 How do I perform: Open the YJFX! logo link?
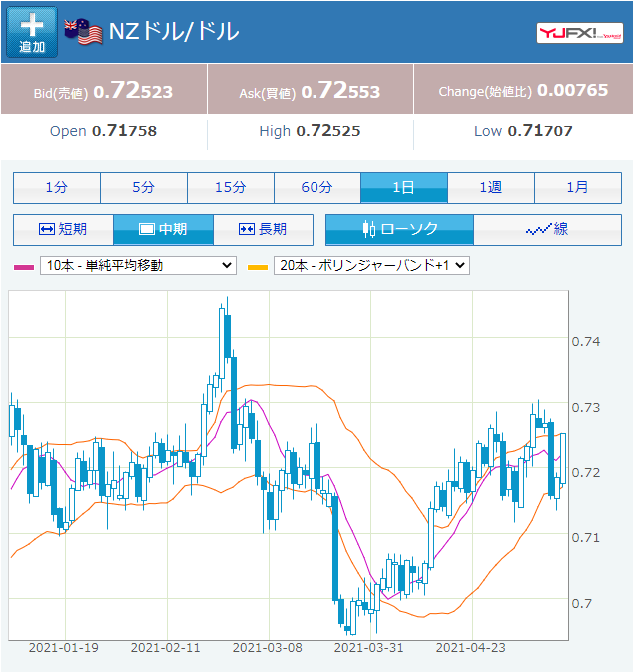[580, 33]
